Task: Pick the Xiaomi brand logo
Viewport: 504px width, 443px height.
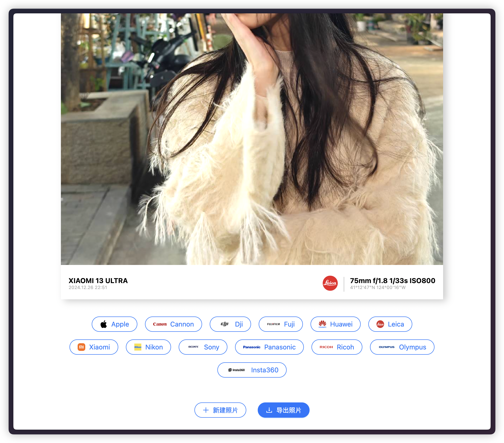Action: [94, 347]
